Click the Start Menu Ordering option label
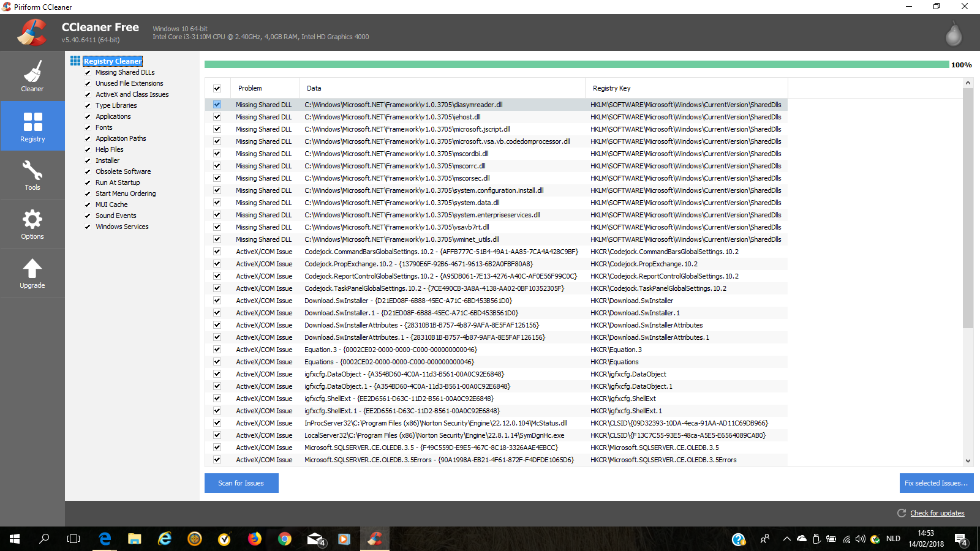This screenshot has width=980, height=551. pos(126,193)
